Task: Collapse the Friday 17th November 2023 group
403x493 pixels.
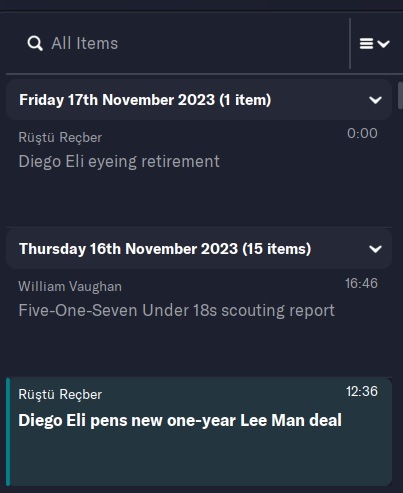Action: coord(375,100)
